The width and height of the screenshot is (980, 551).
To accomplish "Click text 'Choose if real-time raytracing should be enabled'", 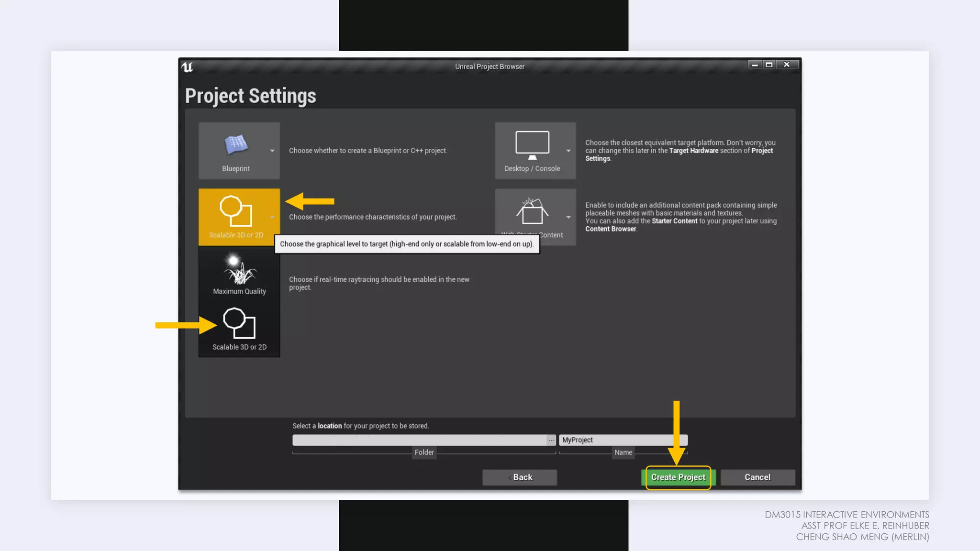I will 362,279.
